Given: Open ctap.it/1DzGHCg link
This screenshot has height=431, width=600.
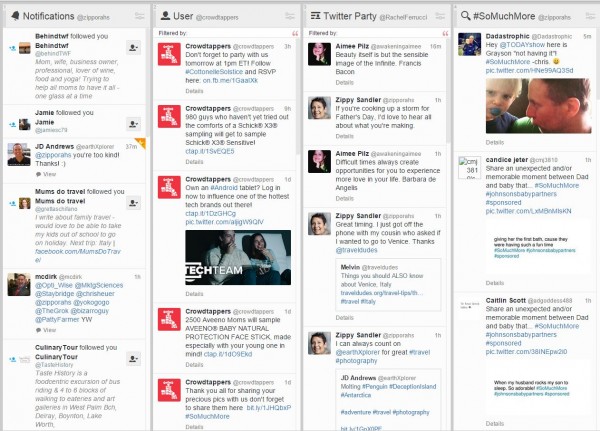Looking at the screenshot, I should pos(210,213).
